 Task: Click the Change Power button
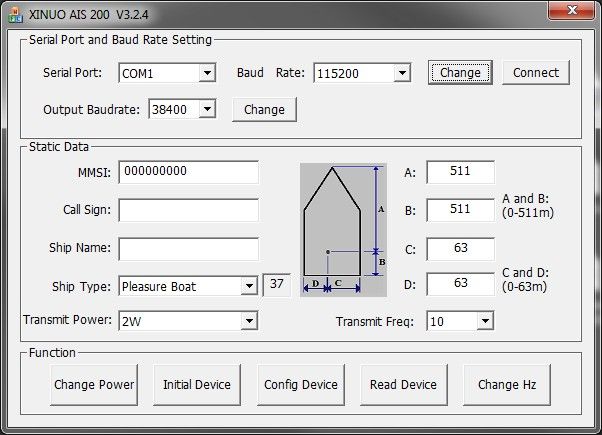pyautogui.click(x=94, y=385)
